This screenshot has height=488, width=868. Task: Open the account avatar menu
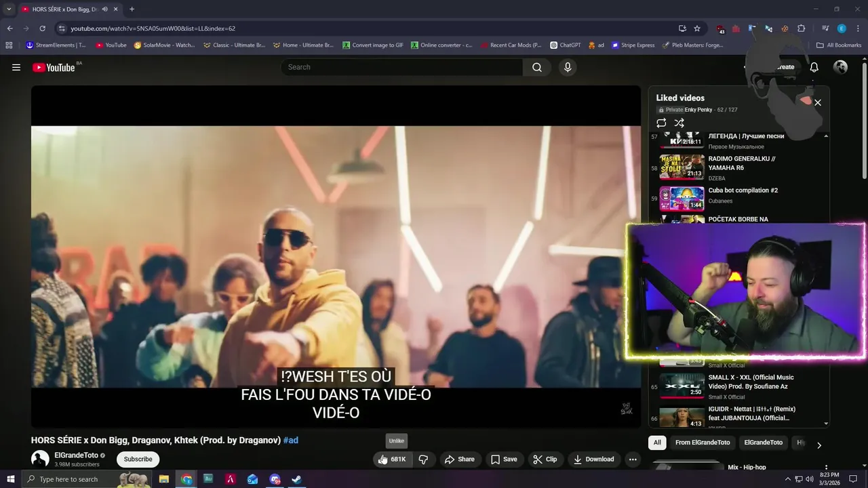pos(840,67)
